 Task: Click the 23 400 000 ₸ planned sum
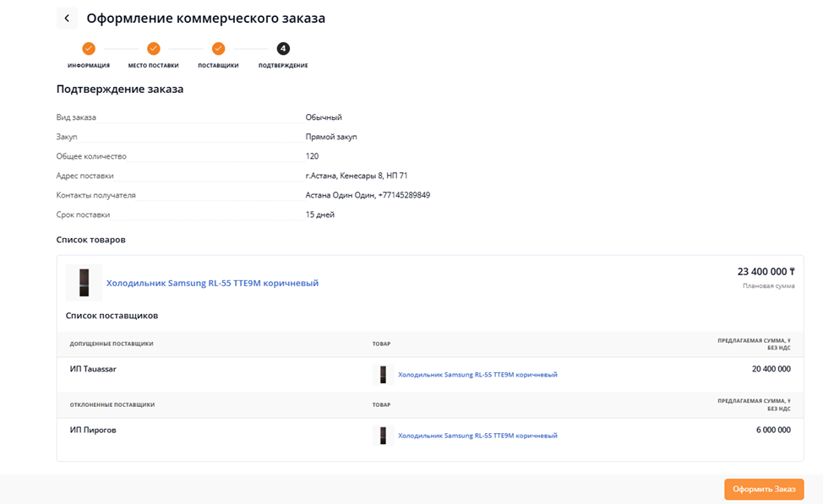[766, 272]
